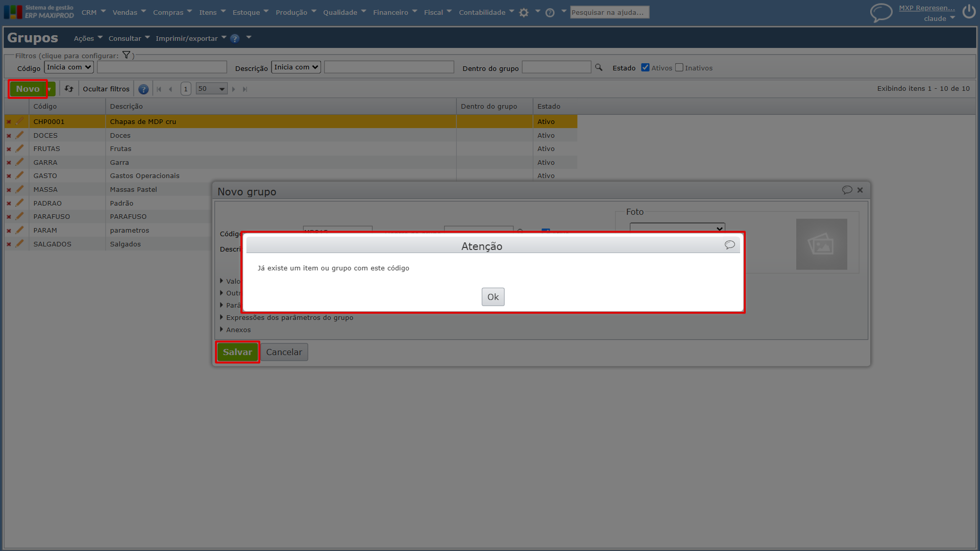Expand Expressões dos parâmetros do grupo
The height and width of the screenshot is (551, 980).
coord(286,317)
